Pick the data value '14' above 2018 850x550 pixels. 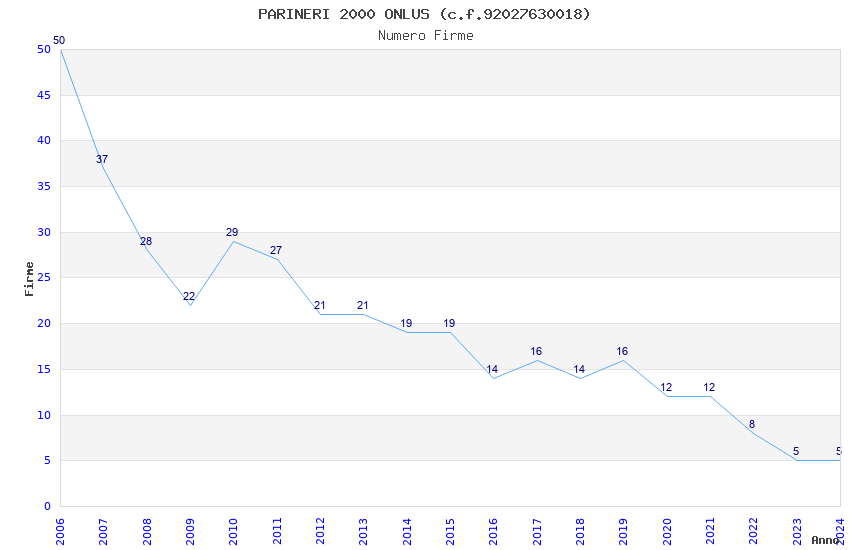point(579,370)
